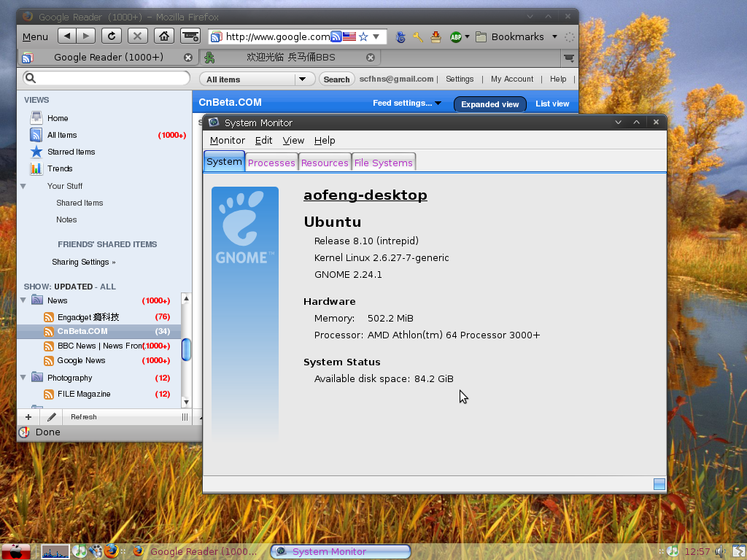Open the All items search scope dropdown
The image size is (747, 560).
[x=258, y=79]
